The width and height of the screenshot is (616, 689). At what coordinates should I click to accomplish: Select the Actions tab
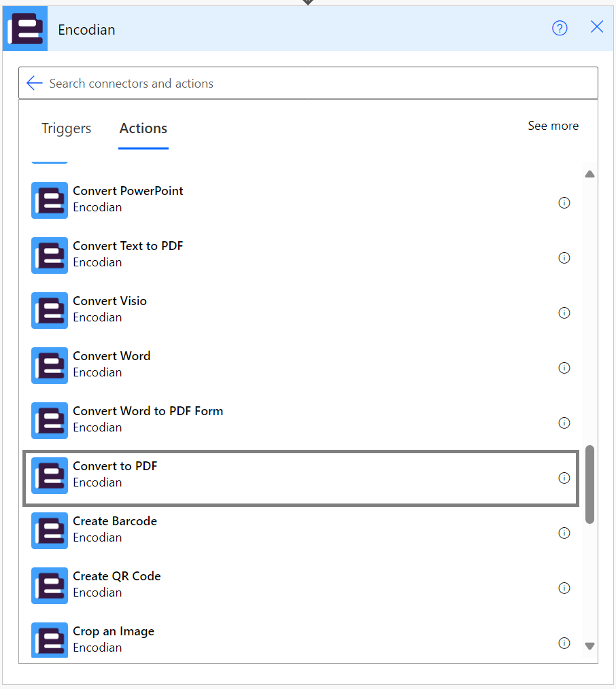143,128
